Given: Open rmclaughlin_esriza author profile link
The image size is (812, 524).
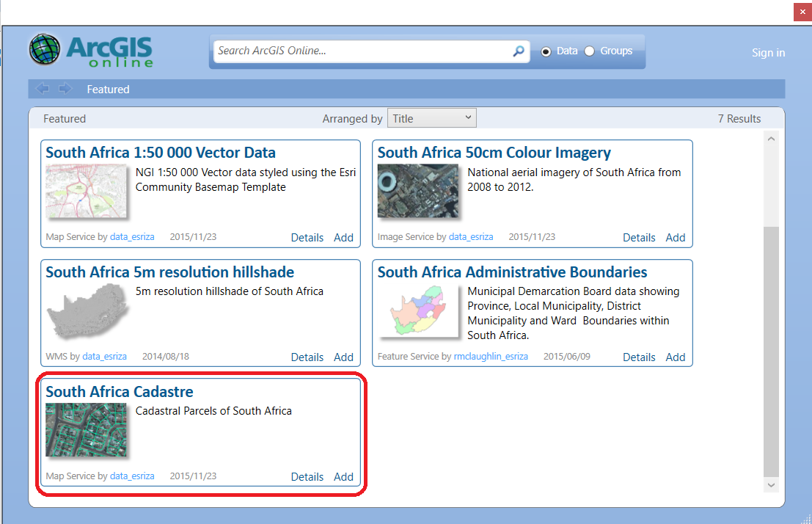Looking at the screenshot, I should (490, 357).
